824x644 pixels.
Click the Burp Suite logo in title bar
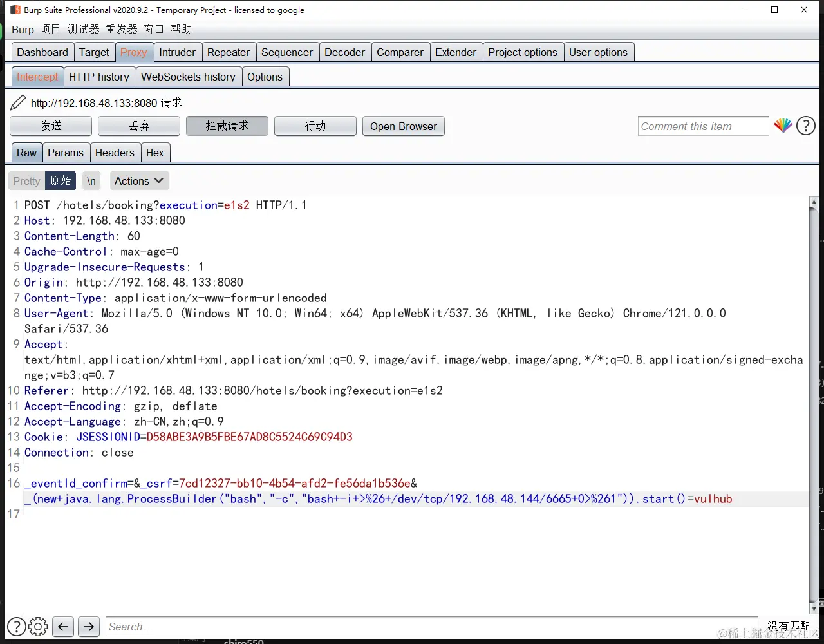[15, 10]
